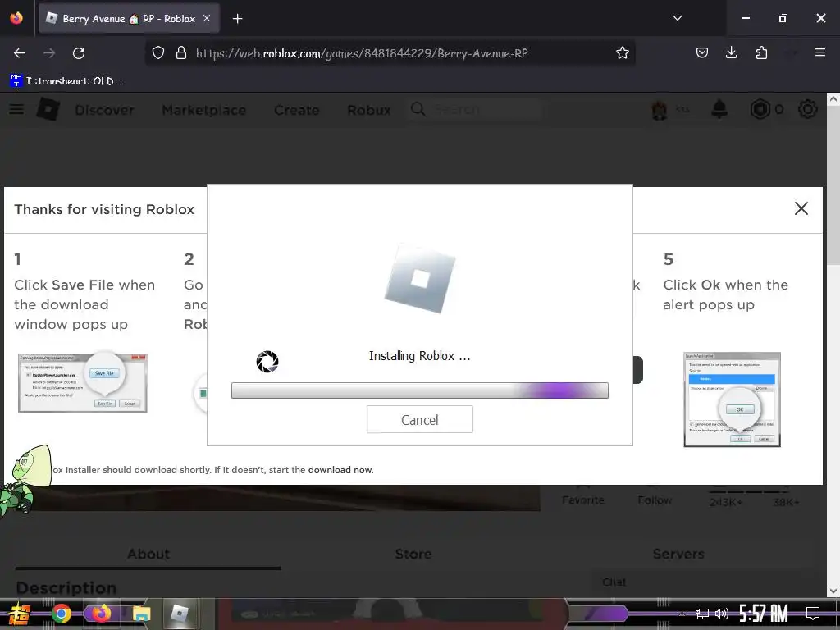The height and width of the screenshot is (630, 840).
Task: Open the Marketplace page
Action: coord(204,110)
